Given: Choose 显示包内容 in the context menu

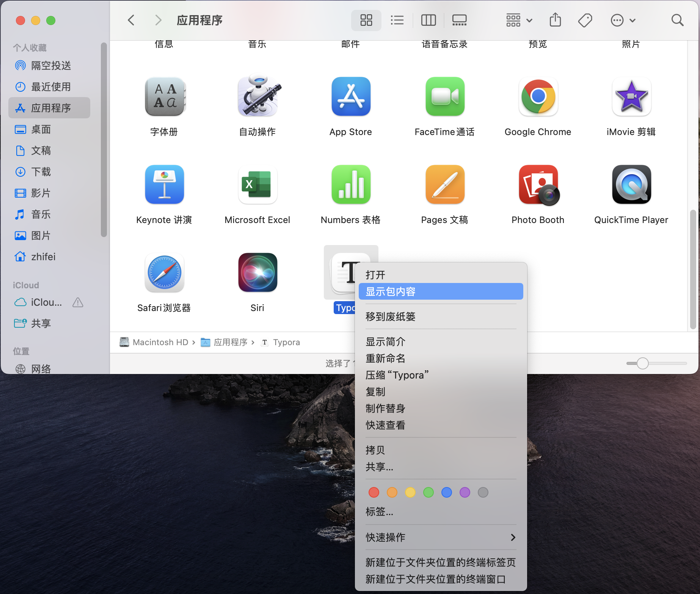Looking at the screenshot, I should point(441,291).
